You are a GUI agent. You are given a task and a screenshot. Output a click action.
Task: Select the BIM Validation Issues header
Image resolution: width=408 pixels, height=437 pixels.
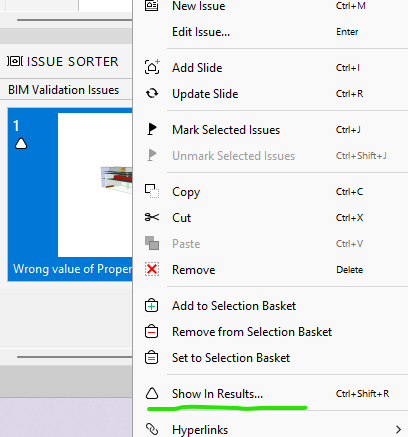tap(64, 90)
